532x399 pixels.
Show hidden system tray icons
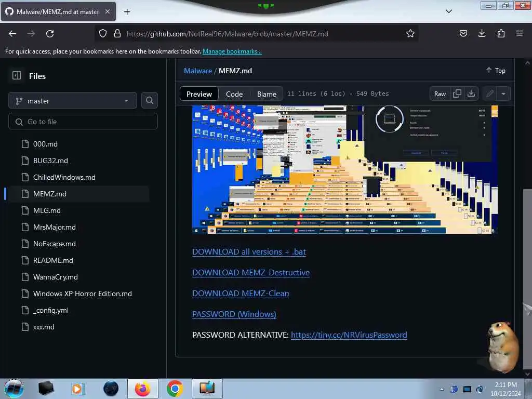coord(442,389)
